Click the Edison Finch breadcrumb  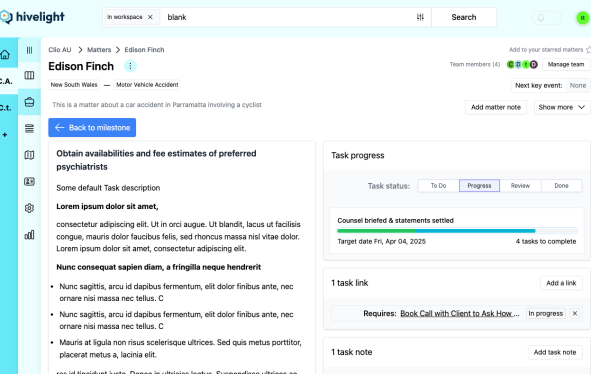144,50
